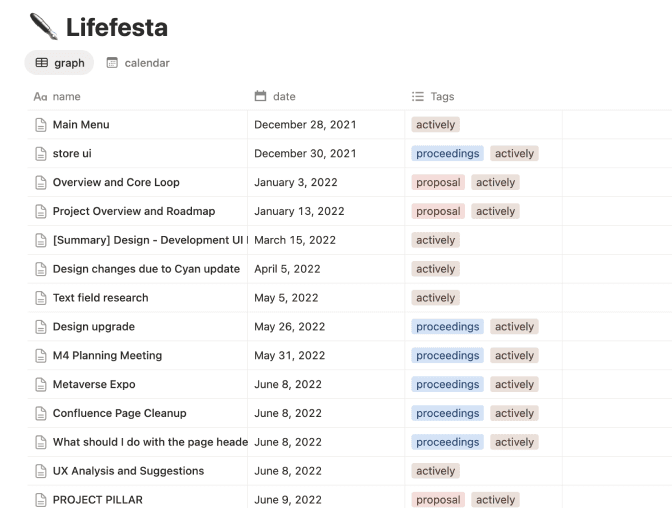Click proceedings tag on store ui row

tap(447, 154)
